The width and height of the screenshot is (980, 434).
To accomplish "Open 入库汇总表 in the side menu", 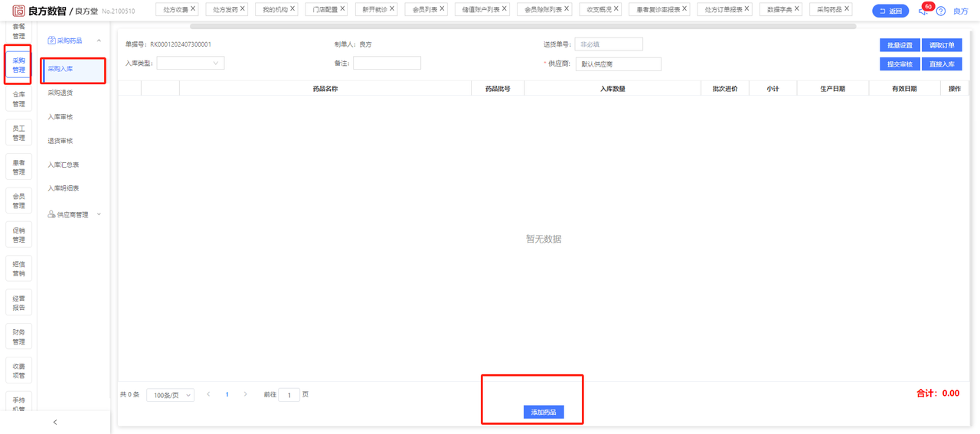I will [x=64, y=165].
